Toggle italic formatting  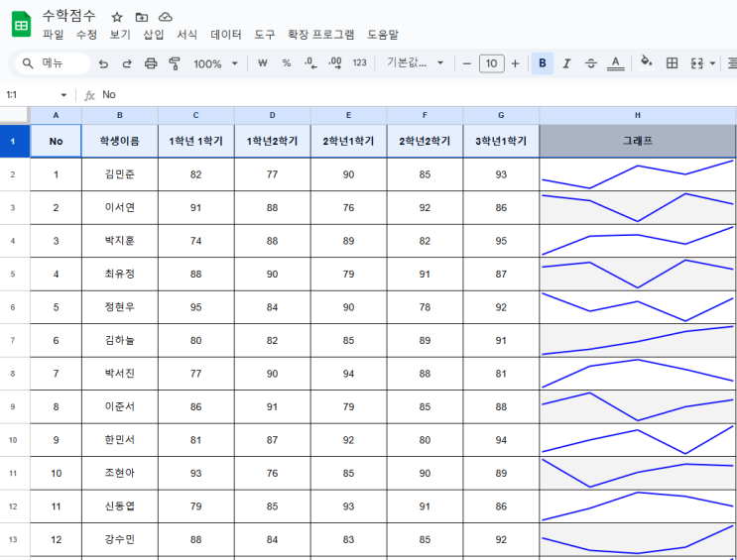[x=566, y=63]
